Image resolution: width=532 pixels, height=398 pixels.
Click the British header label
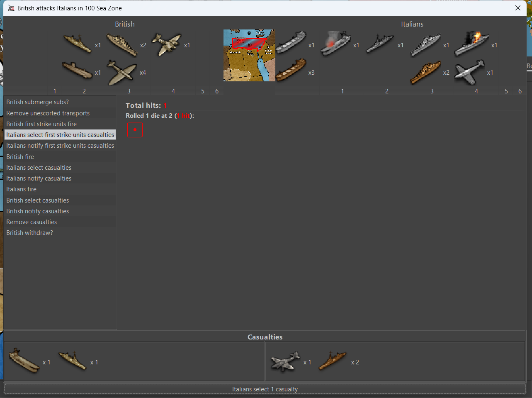[x=125, y=24]
